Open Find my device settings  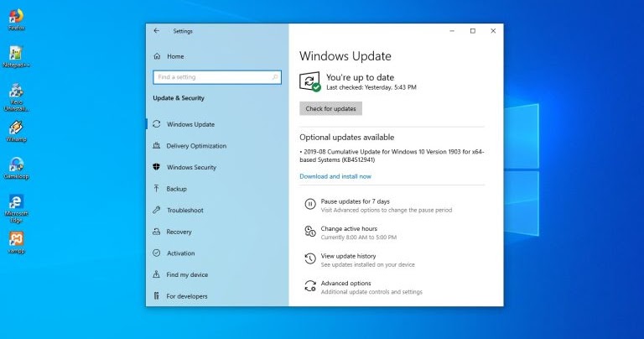tap(187, 274)
